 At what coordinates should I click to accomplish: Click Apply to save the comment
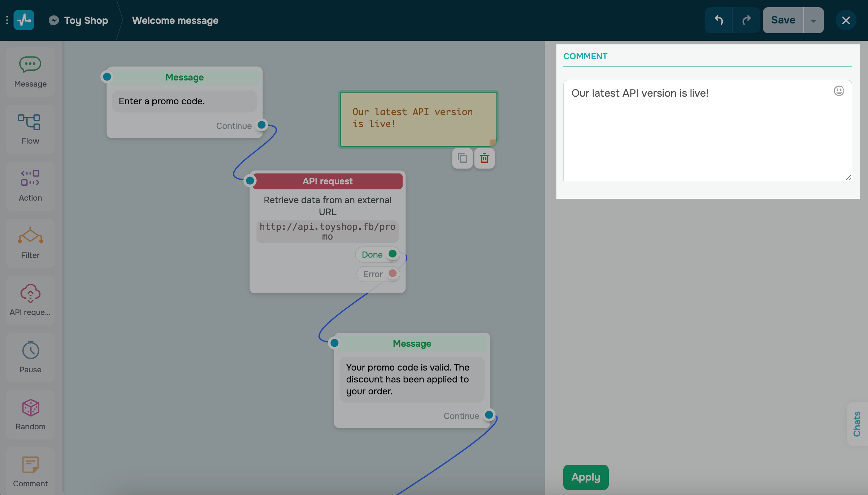click(x=585, y=477)
